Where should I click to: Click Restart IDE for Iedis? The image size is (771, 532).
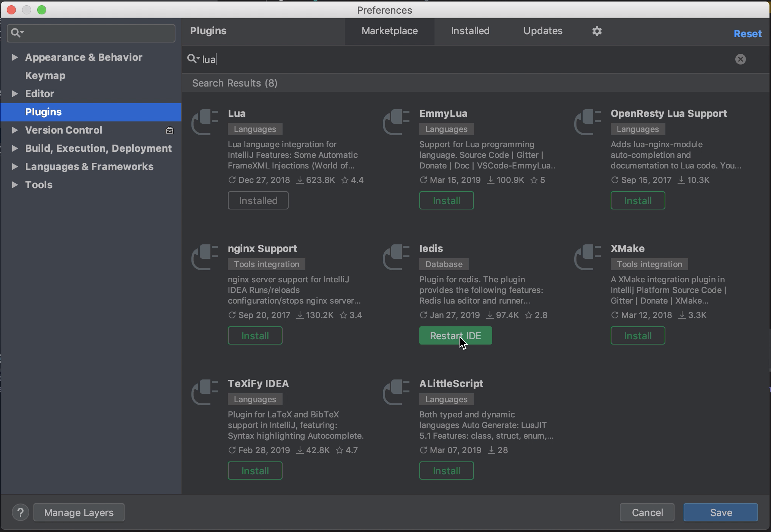tap(456, 335)
